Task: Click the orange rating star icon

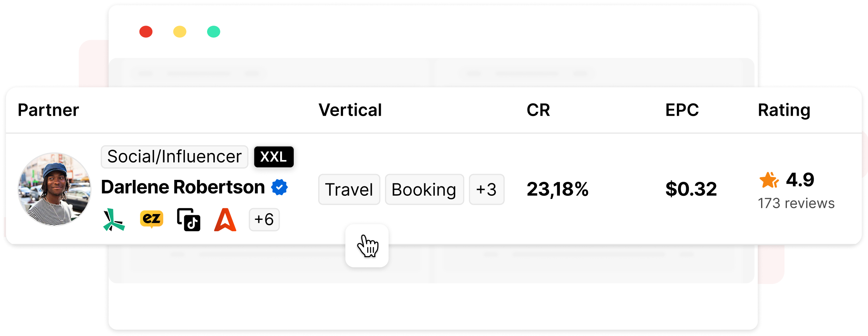Action: 769,180
